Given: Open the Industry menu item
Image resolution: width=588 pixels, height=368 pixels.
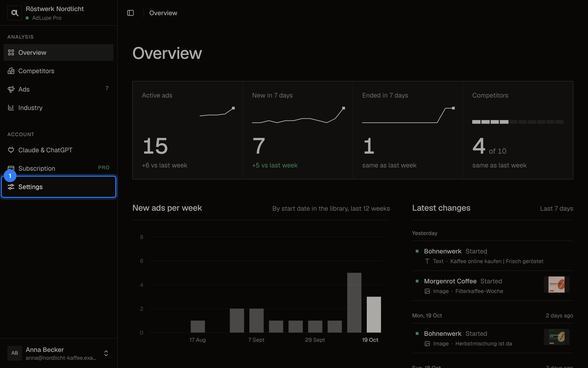Looking at the screenshot, I should (59, 108).
